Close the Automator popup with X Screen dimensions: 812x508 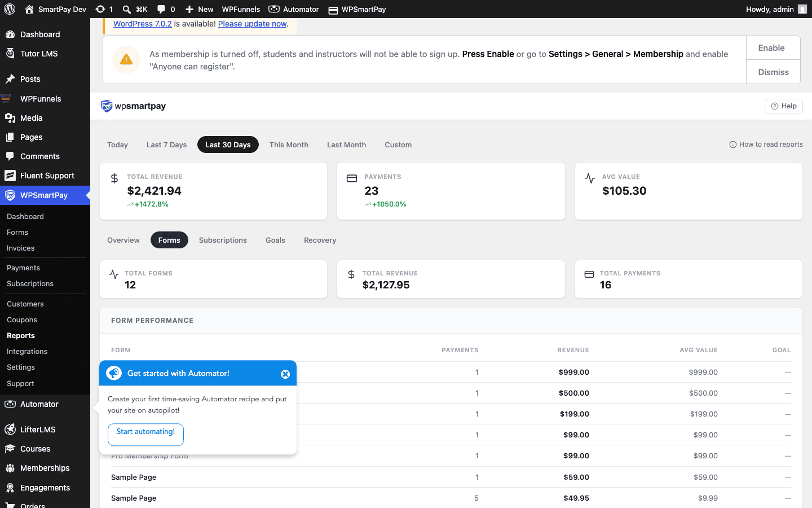[x=285, y=374]
